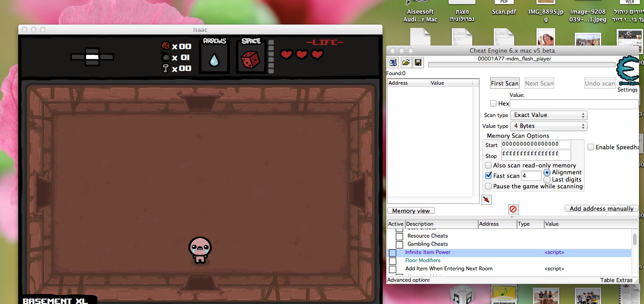Click the Found:0 result count label
The image size is (644, 304).
396,73
